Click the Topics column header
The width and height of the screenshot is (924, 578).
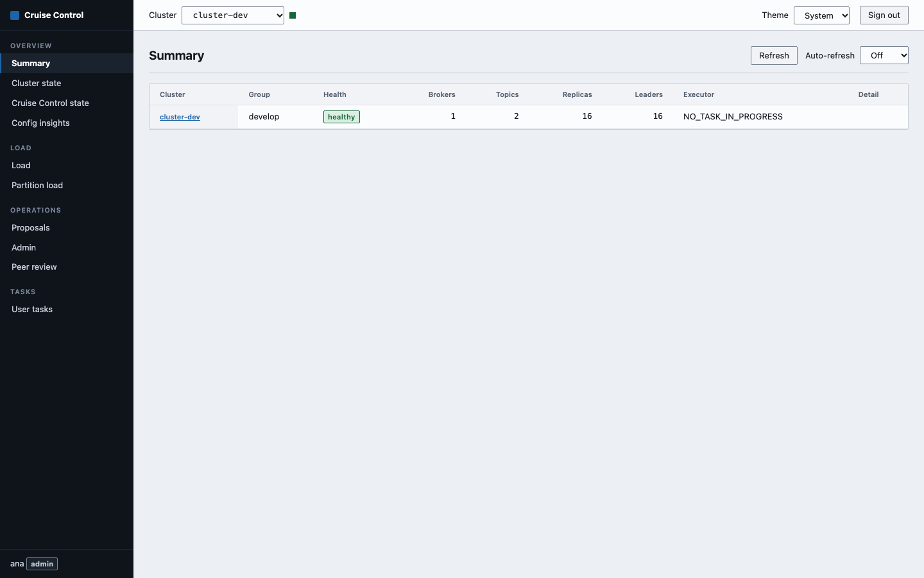(x=507, y=94)
